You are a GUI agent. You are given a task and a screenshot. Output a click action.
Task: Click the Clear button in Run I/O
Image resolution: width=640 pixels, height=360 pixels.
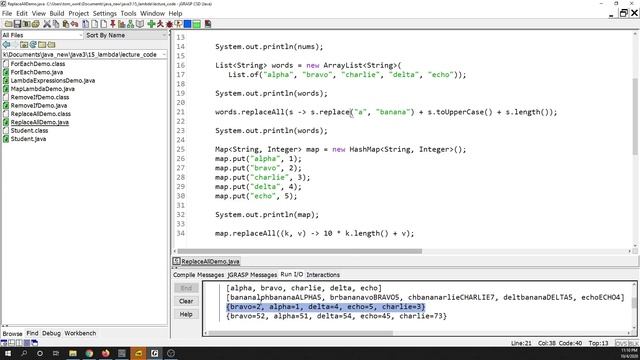click(186, 301)
